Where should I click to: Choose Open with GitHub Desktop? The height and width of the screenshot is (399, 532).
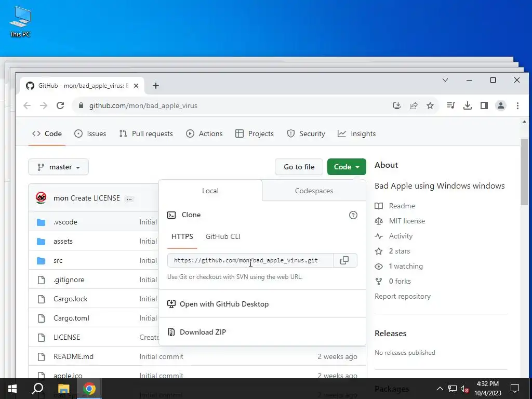click(x=218, y=304)
